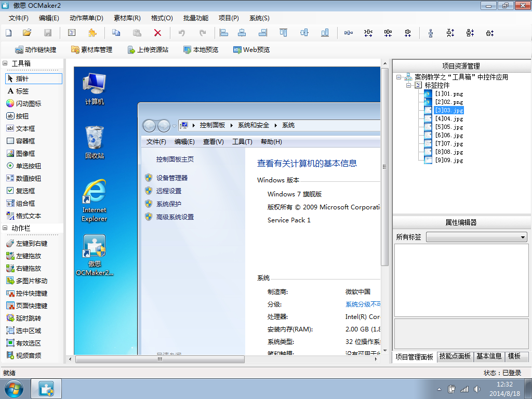Select the 按钮 button control tool
Screen dimensions: 532x399
coord(18,116)
